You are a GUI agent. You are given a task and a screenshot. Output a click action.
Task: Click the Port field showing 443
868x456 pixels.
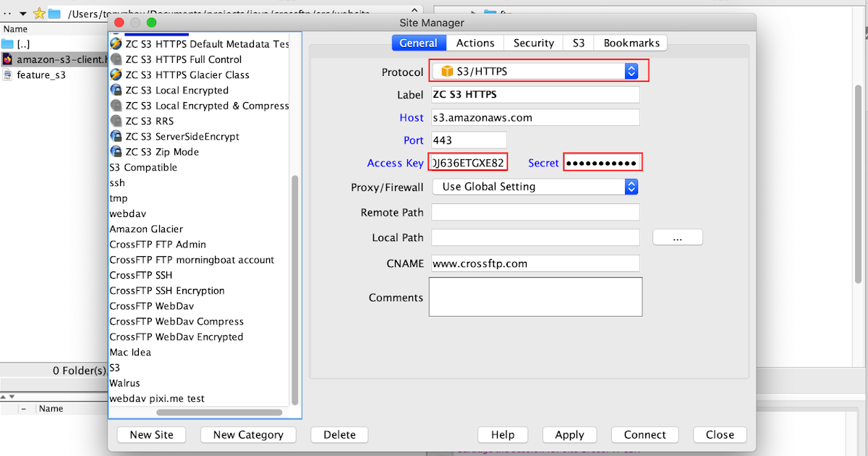(469, 140)
